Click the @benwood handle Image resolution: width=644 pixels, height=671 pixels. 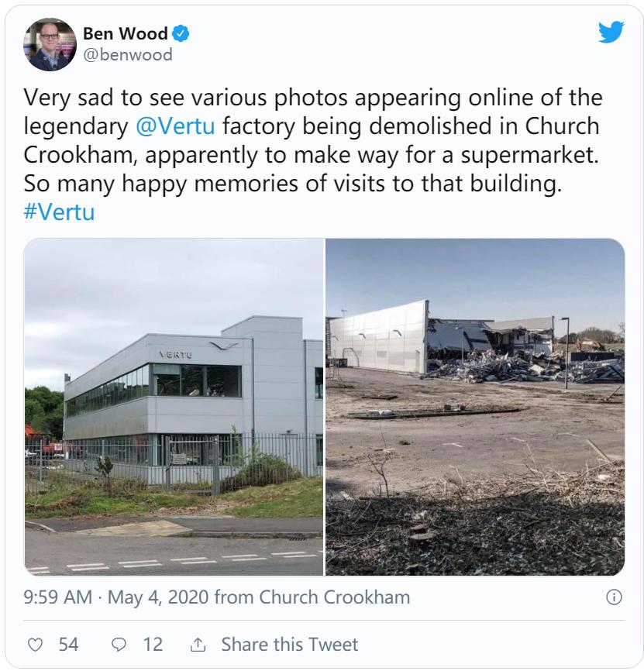coord(127,55)
